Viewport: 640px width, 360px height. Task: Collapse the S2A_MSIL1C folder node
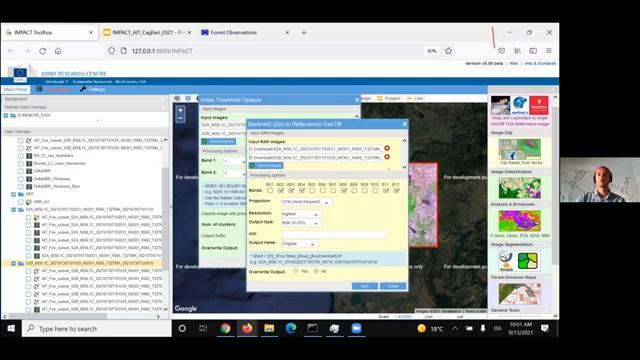[13, 209]
